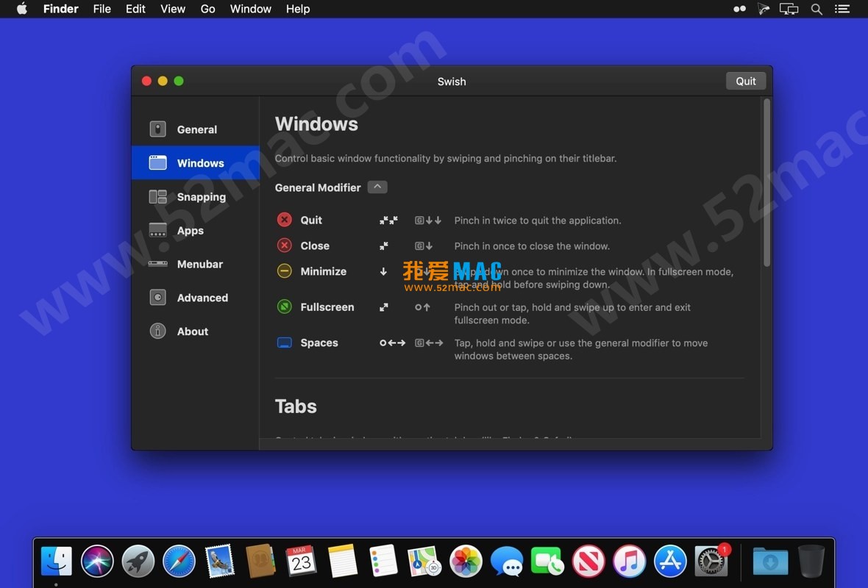Viewport: 868px width, 588px height.
Task: Open the Finder menu in the menu bar
Action: (61, 9)
